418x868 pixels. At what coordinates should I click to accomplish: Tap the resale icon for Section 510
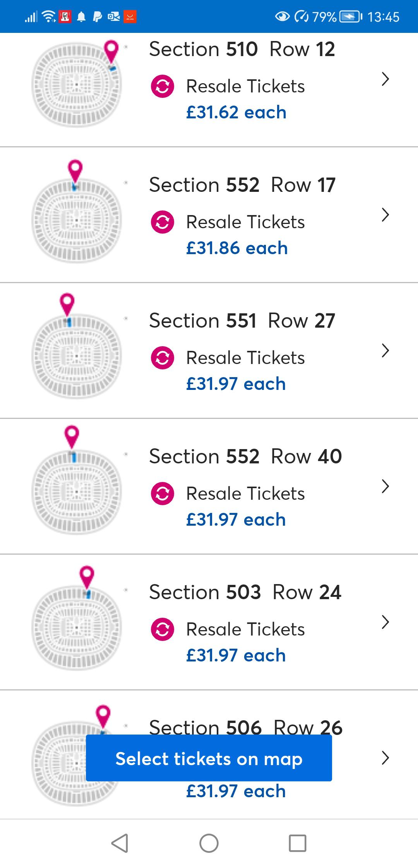pyautogui.click(x=162, y=86)
